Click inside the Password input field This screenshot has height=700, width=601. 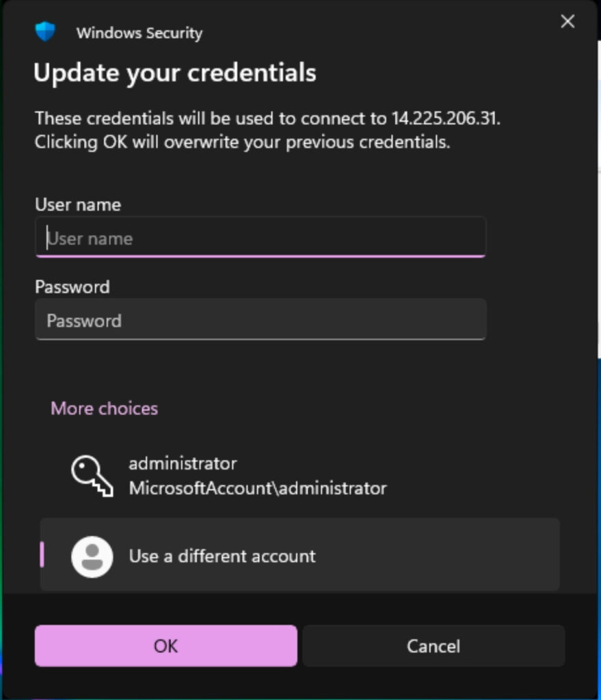click(260, 319)
